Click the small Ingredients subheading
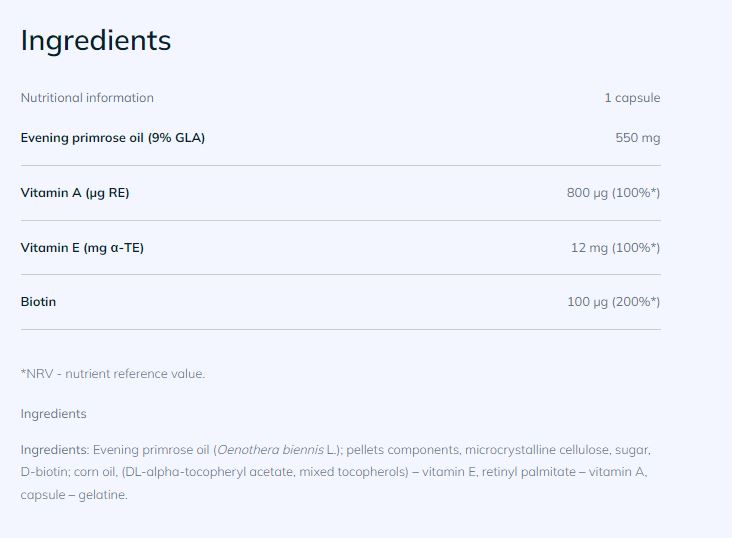This screenshot has width=732, height=538. 53,414
